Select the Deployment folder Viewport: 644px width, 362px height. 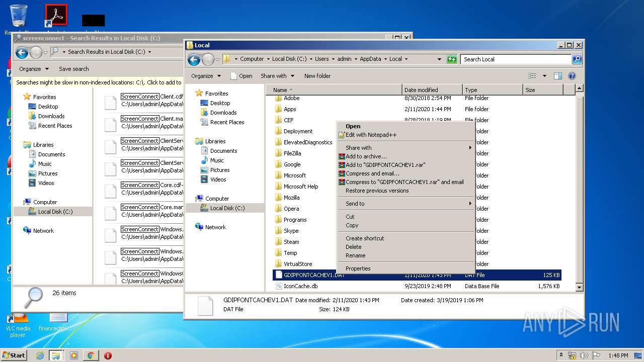tap(298, 131)
